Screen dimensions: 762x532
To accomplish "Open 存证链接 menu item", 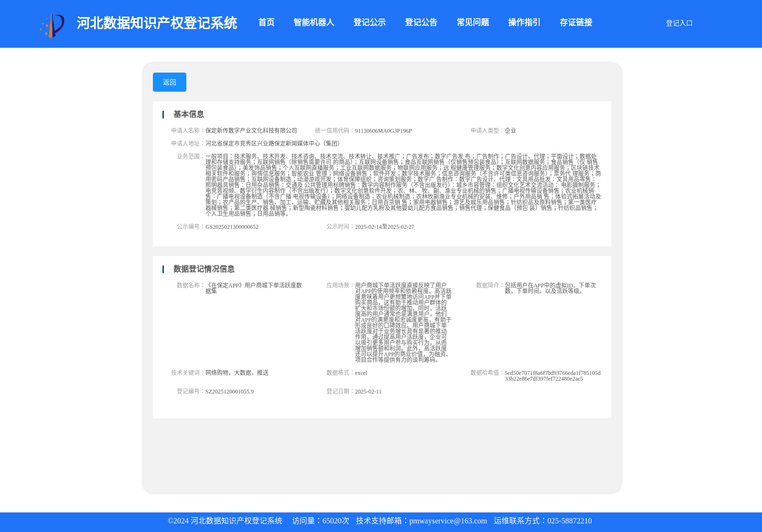I will click(x=576, y=22).
